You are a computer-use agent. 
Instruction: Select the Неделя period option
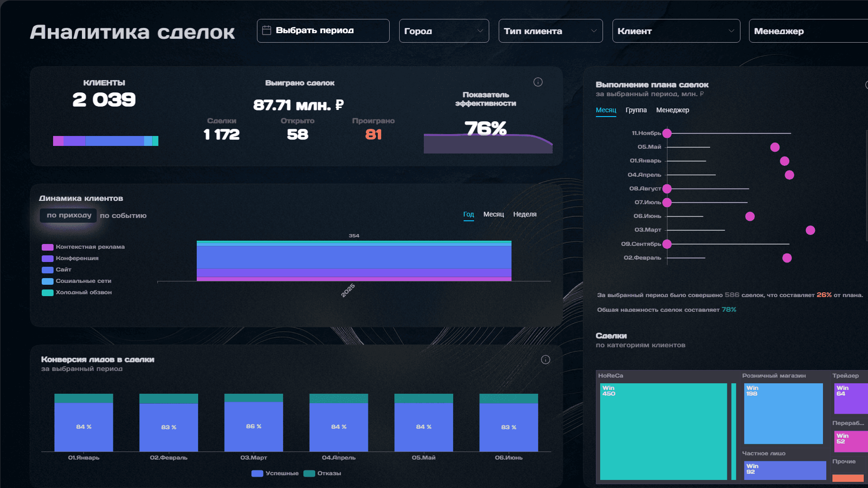[x=525, y=214]
